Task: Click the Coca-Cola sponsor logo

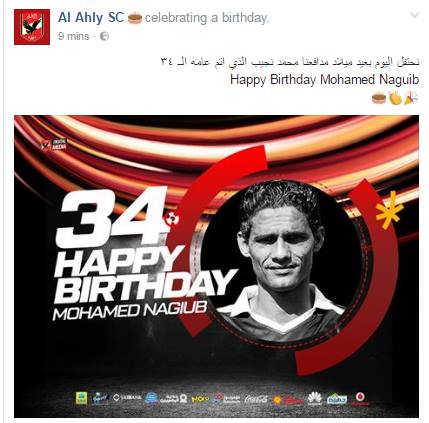Action: [x=256, y=398]
